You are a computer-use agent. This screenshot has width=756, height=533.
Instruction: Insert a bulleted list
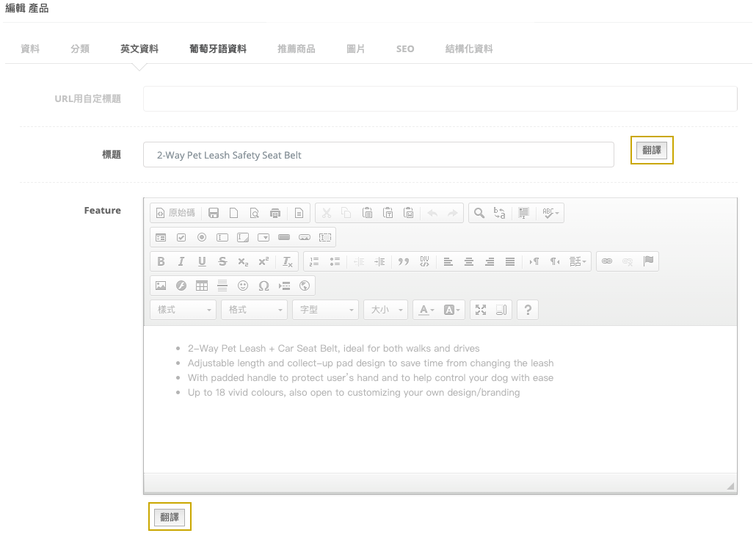[335, 261]
